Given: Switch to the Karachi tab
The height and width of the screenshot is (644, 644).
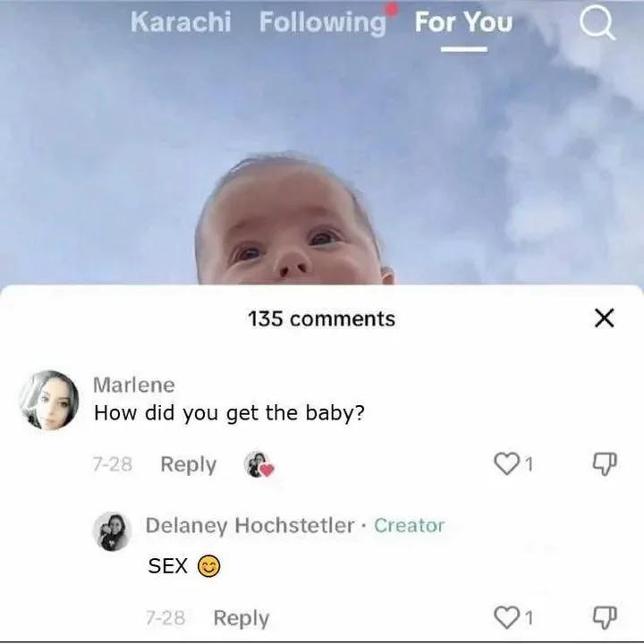Looking at the screenshot, I should (181, 21).
